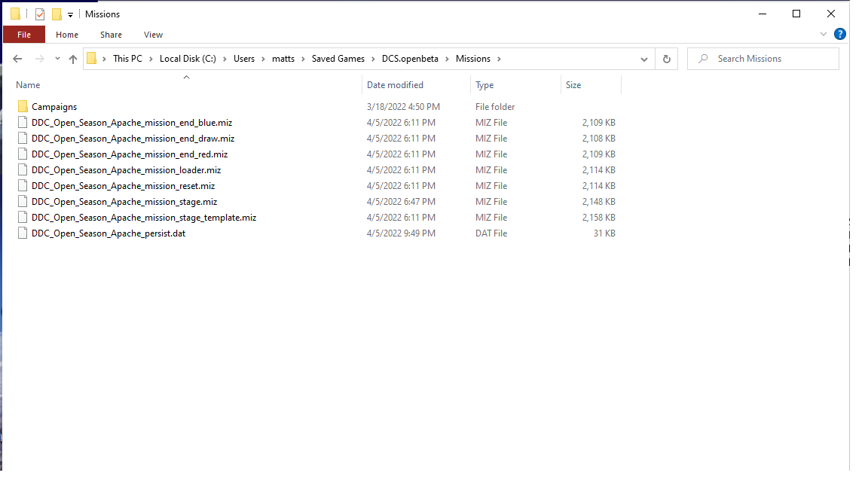Expand chevron after This PC breadcrumb

pos(151,59)
